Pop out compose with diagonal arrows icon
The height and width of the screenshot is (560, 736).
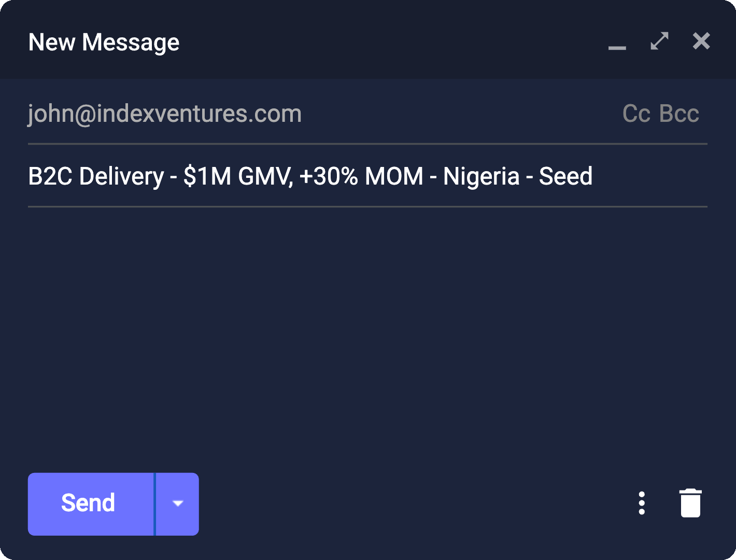[x=659, y=41]
